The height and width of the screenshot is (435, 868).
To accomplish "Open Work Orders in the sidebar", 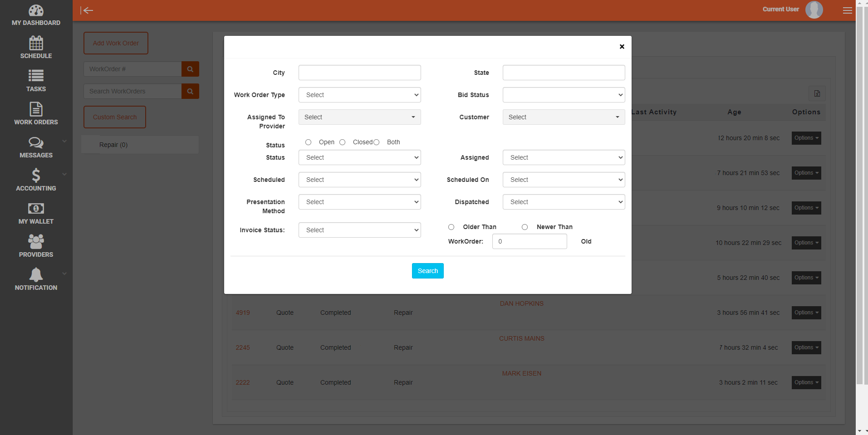I will tap(36, 113).
